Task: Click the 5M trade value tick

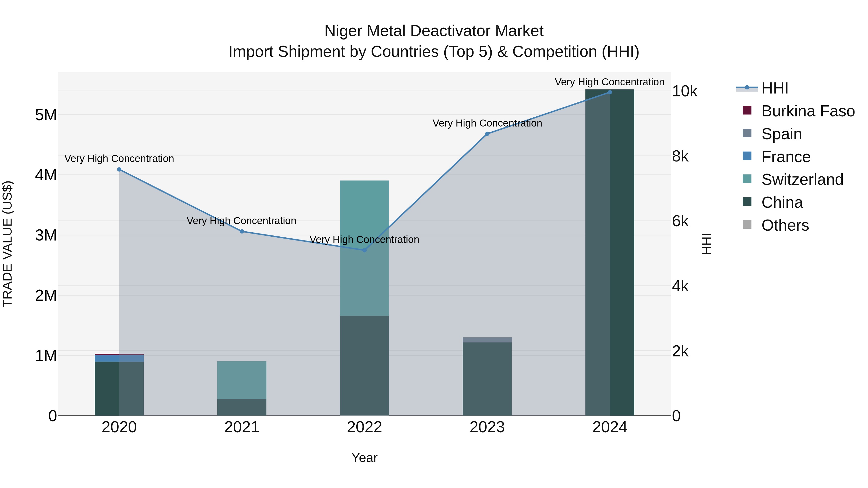Action: 46,115
